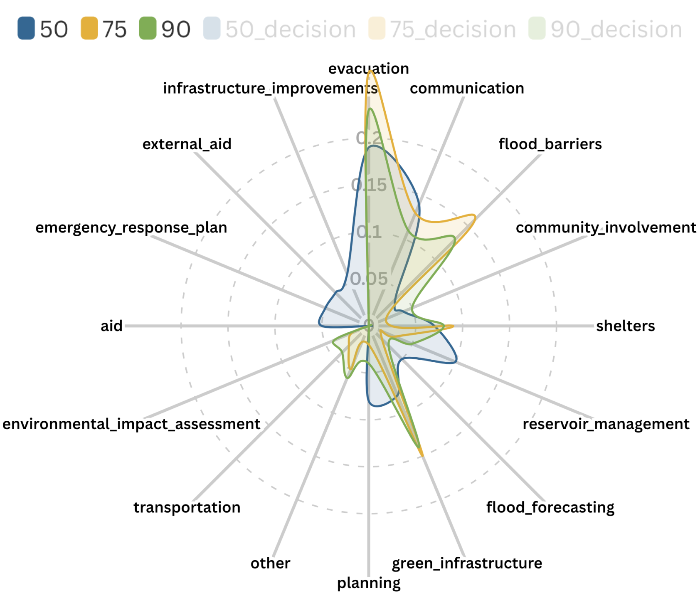Screen dimensions: 700x598
Task: Click the community_involvement axis label
Action: 606,227
